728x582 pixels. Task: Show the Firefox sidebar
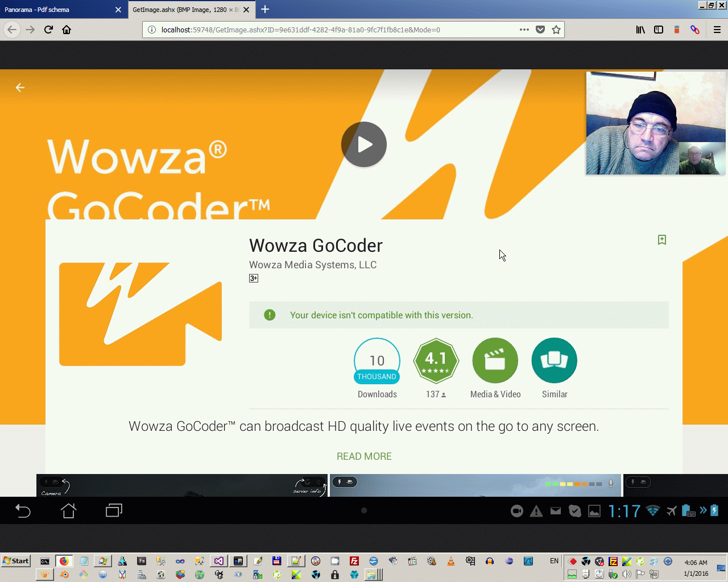[659, 30]
